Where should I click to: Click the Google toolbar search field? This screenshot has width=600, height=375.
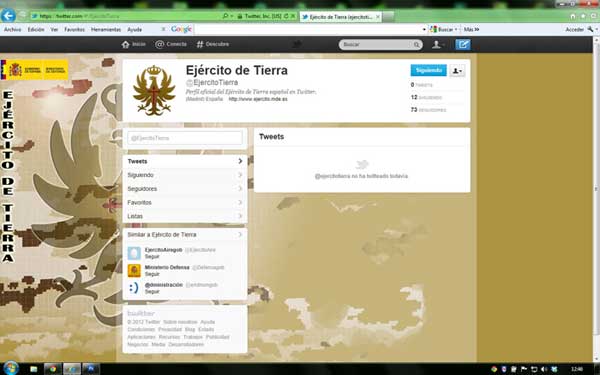pos(308,29)
